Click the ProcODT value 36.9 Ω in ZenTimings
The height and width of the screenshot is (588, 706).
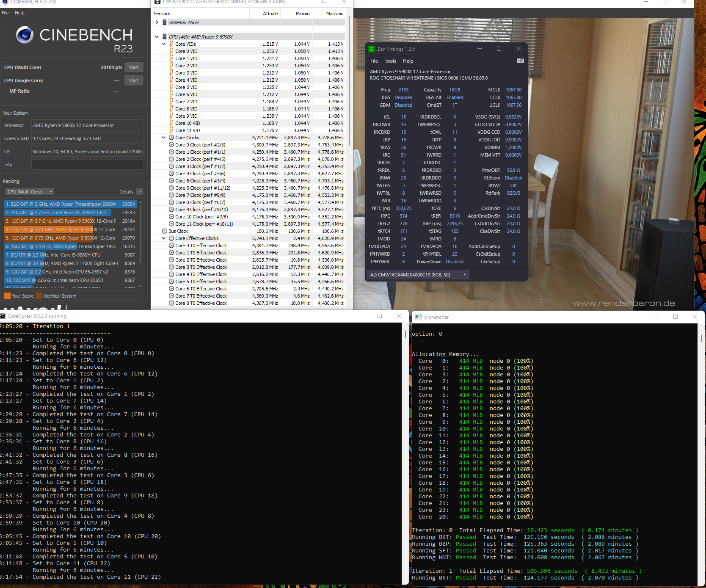(x=513, y=170)
